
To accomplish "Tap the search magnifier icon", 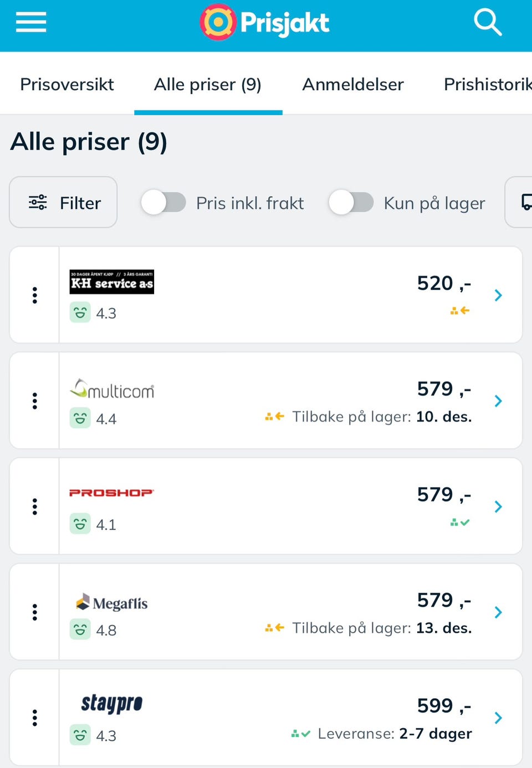I will (x=487, y=23).
